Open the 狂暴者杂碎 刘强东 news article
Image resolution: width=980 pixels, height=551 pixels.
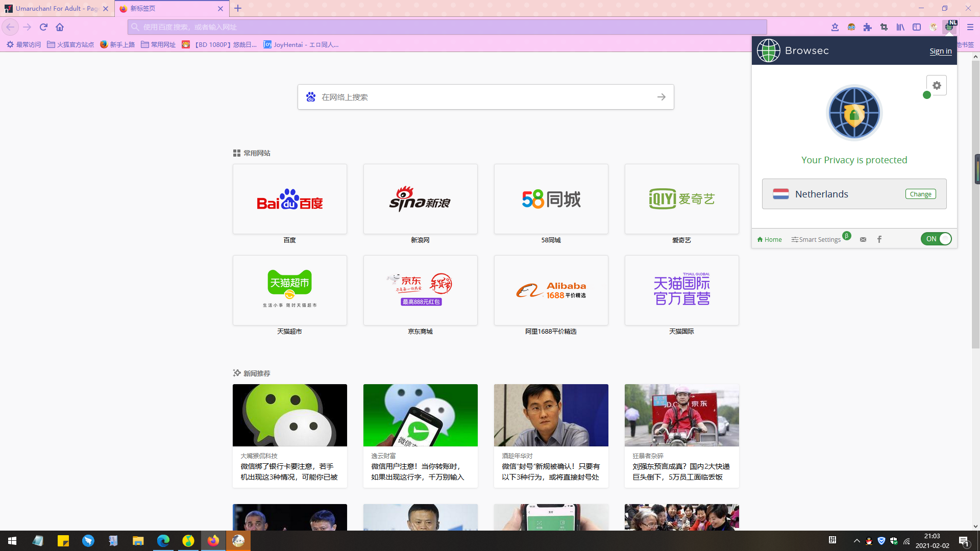coord(682,436)
